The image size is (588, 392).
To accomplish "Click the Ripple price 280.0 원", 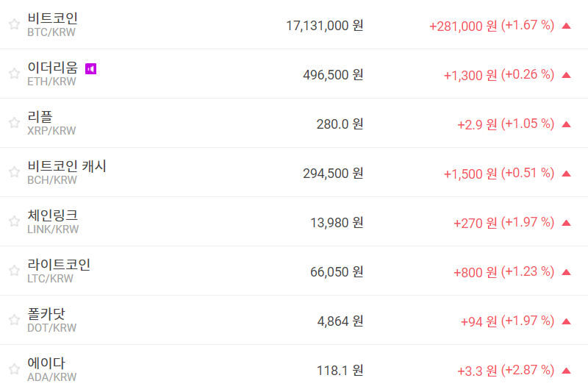I will click(340, 124).
